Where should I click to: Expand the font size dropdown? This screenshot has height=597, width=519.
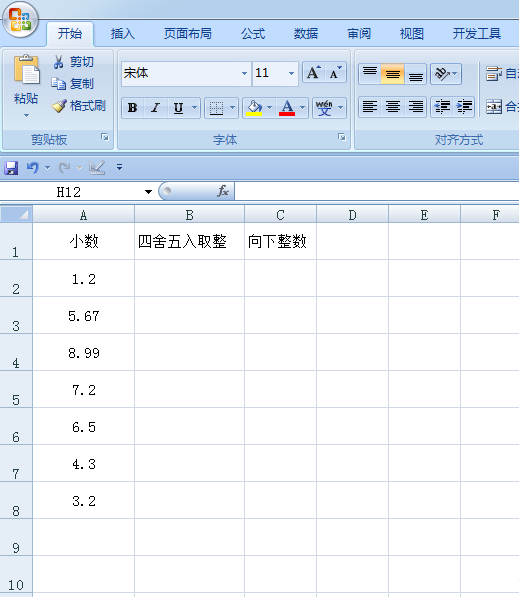[291, 73]
